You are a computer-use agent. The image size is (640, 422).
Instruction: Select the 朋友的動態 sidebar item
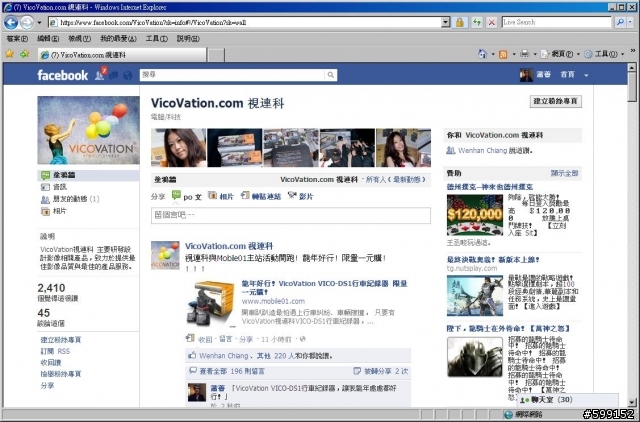coord(70,199)
